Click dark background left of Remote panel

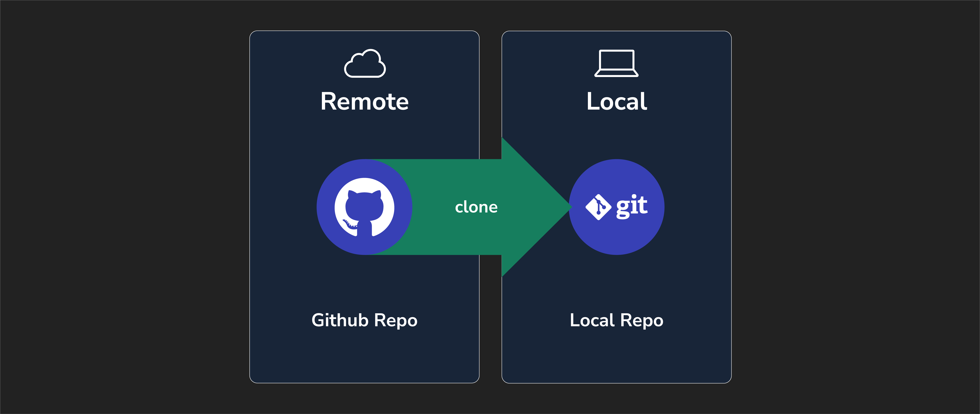point(126,207)
